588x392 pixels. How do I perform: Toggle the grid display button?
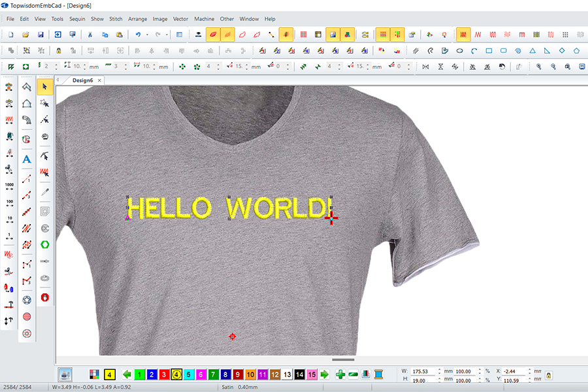click(303, 34)
